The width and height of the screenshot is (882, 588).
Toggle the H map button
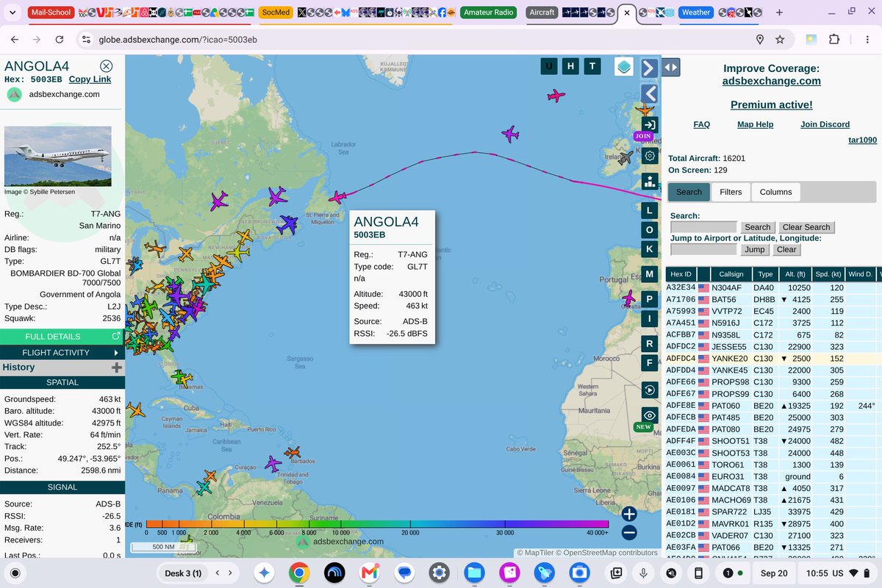(570, 66)
